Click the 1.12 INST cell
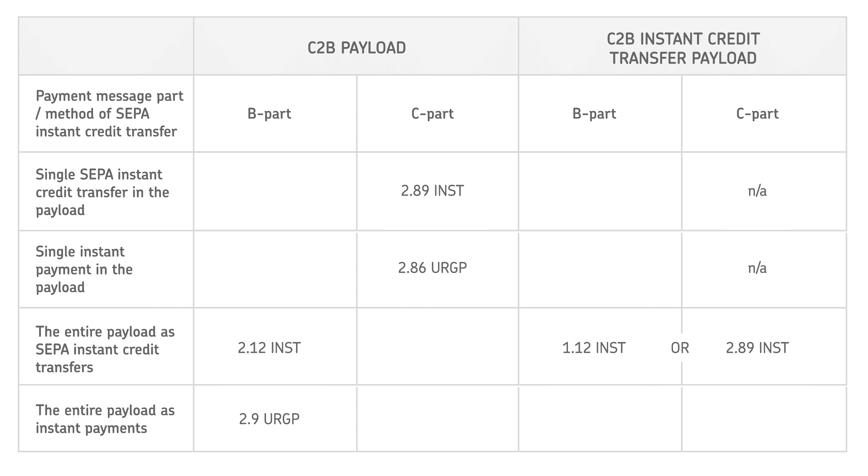Image resolution: width=868 pixels, height=476 pixels. 594,348
